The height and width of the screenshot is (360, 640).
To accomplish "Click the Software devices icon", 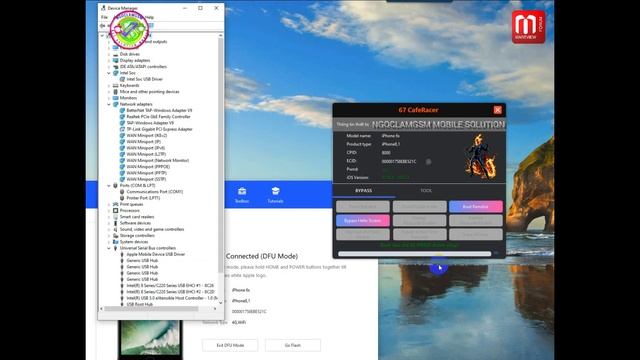I will 116,223.
